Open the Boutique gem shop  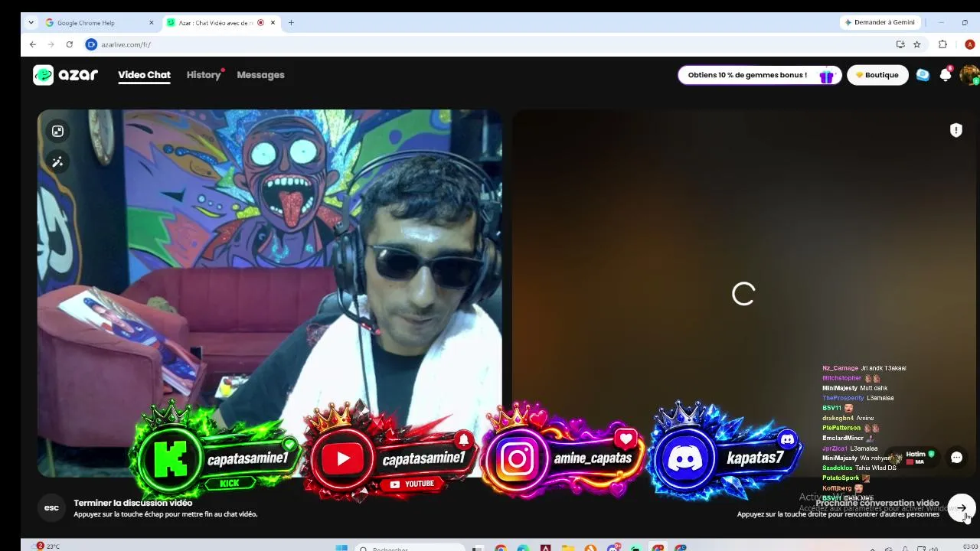(x=877, y=75)
